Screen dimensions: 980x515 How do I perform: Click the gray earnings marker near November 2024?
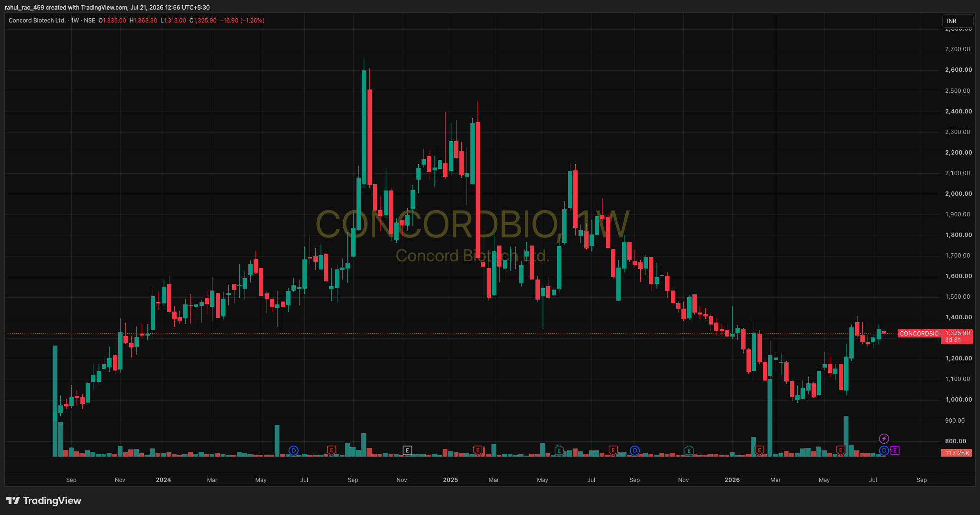[407, 450]
